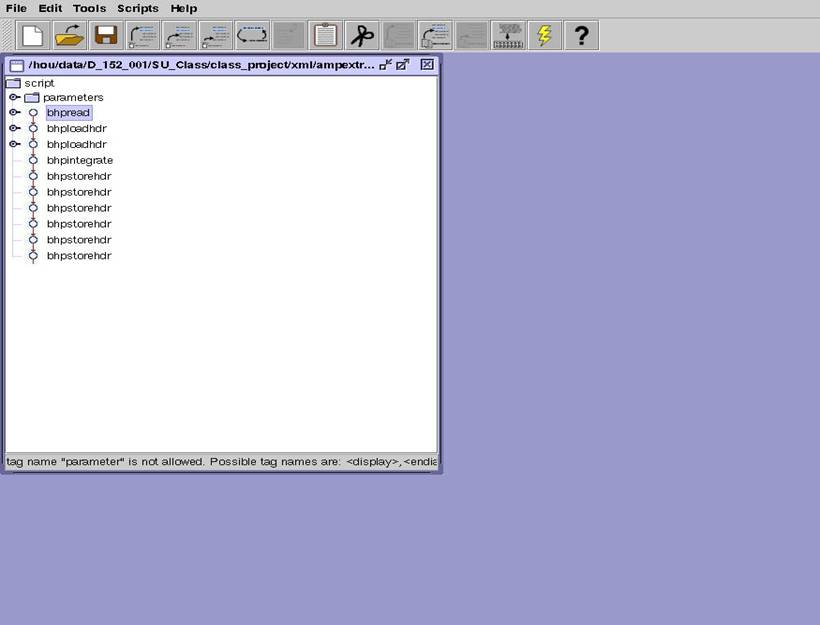The image size is (820, 625).
Task: Open the File menu
Action: pyautogui.click(x=16, y=8)
